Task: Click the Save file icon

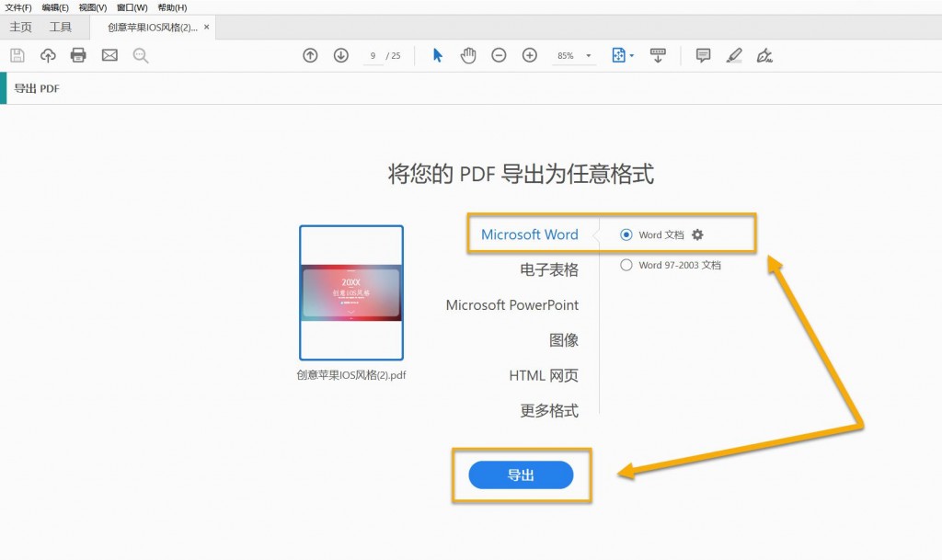Action: coord(17,56)
